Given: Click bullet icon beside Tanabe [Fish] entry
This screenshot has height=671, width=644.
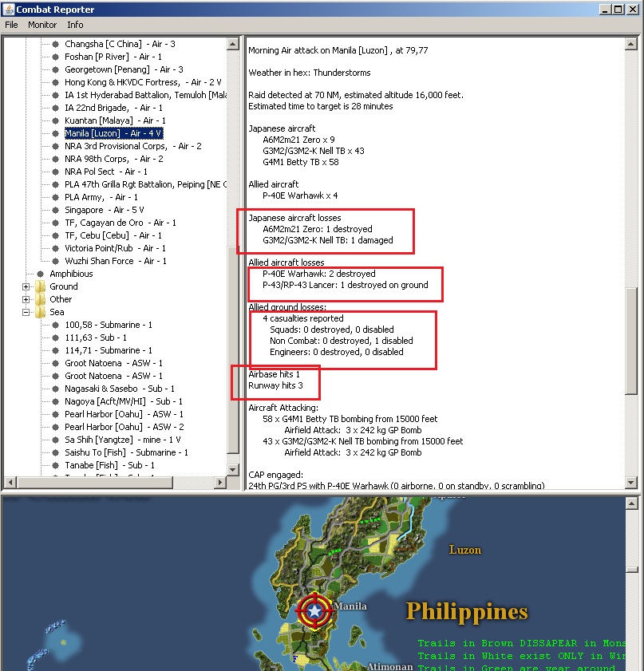Looking at the screenshot, I should (55, 466).
